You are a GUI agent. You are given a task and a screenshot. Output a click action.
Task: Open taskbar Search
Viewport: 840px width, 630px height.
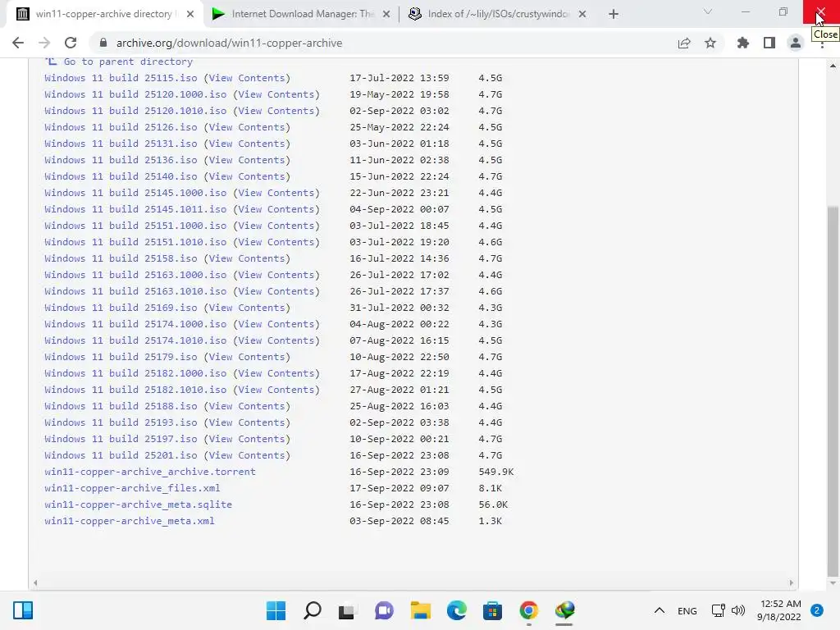pos(313,610)
